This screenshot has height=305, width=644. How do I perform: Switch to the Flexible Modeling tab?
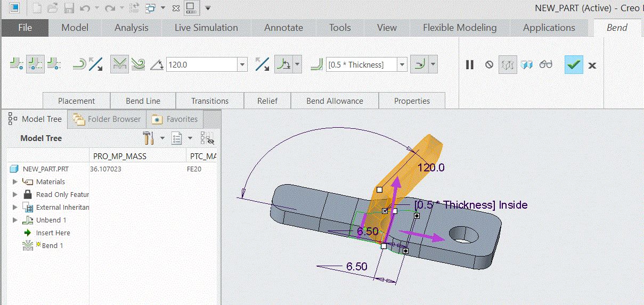(x=460, y=28)
